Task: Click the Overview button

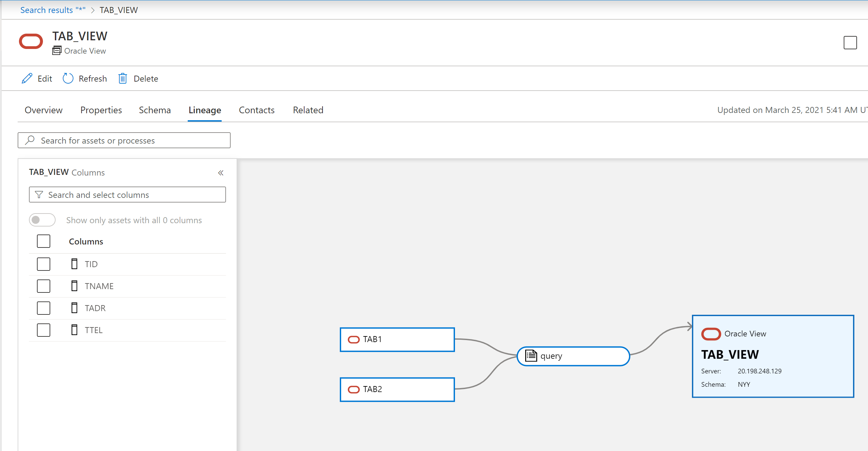Action: pyautogui.click(x=44, y=110)
